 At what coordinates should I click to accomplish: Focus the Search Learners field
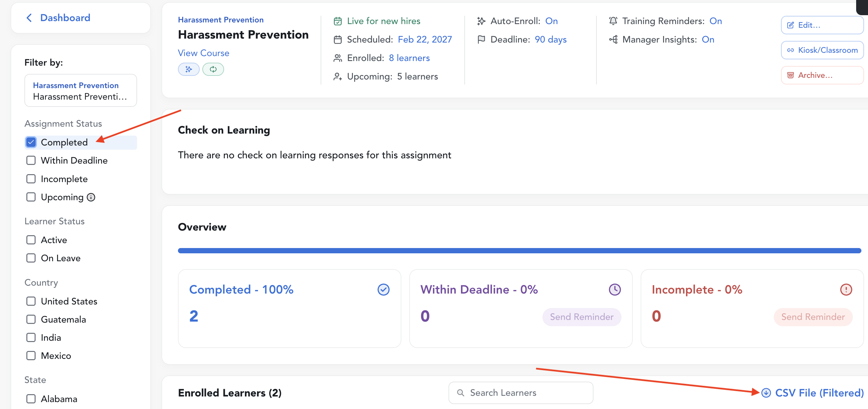click(521, 393)
